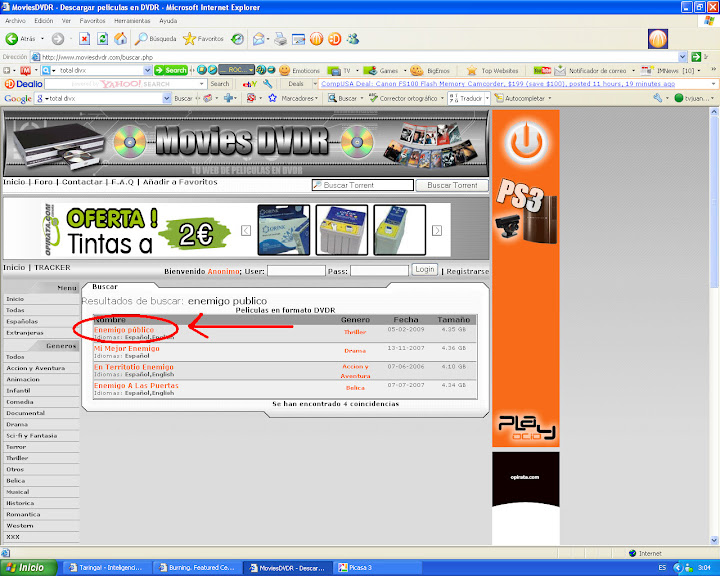This screenshot has width=720, height=576.
Task: Open the Foro link
Action: 44,182
